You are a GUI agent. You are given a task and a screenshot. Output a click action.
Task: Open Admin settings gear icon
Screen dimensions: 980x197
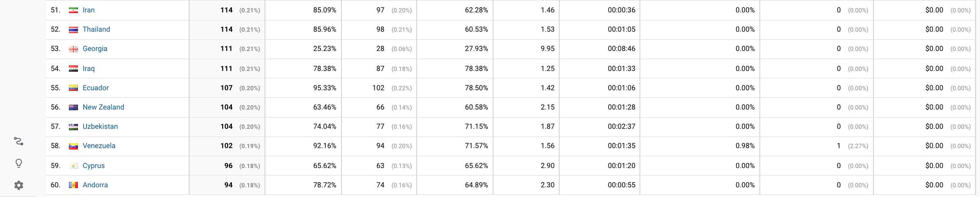(x=18, y=185)
